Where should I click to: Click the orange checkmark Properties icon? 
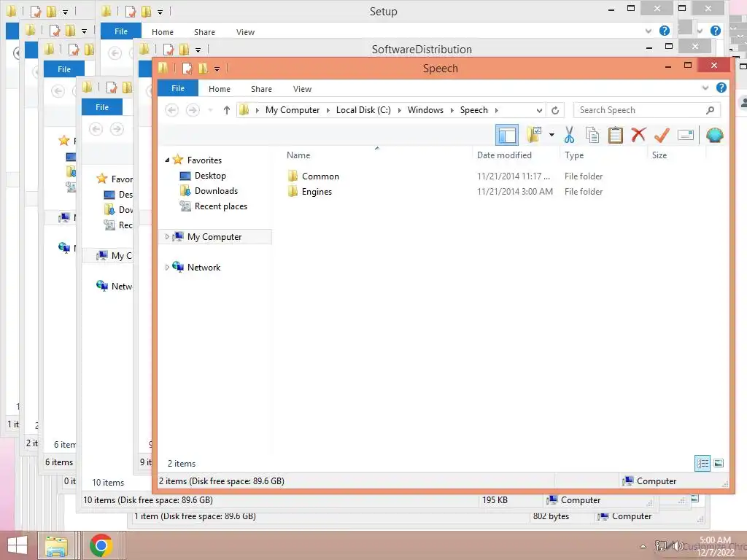[x=662, y=135]
